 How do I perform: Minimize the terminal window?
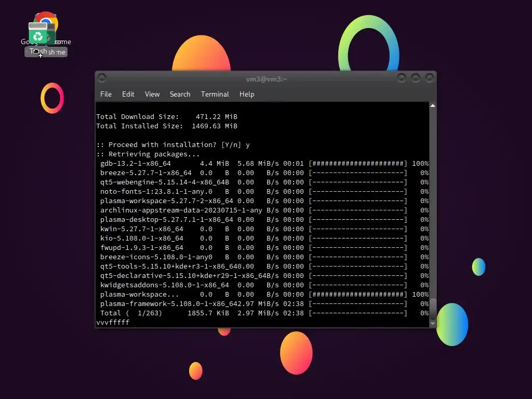point(402,78)
